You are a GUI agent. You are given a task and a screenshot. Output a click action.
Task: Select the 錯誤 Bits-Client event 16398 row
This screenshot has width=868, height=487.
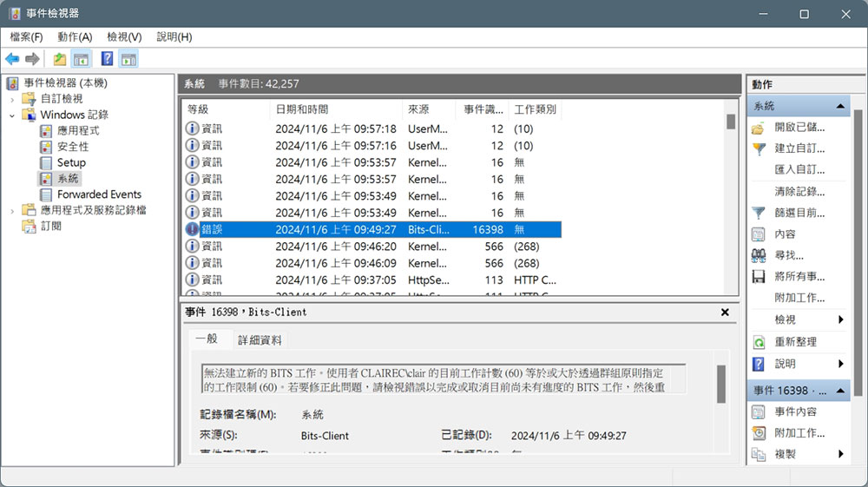372,229
